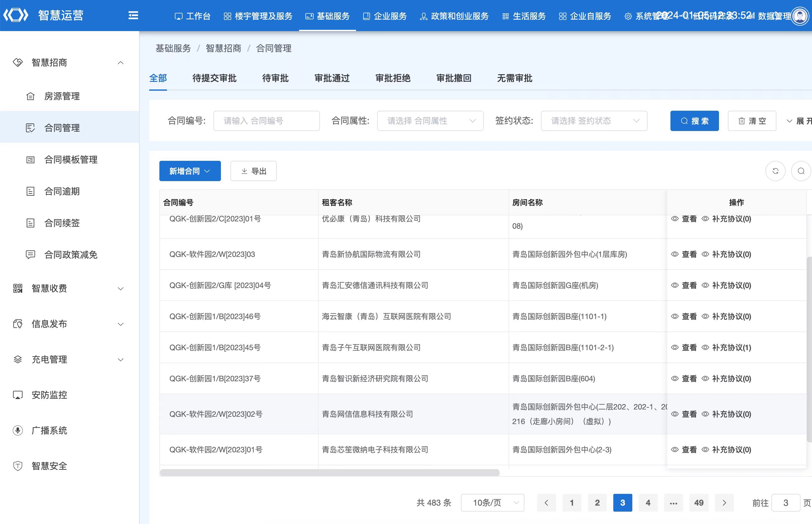Open the 10条/页 page size dropdown
The width and height of the screenshot is (812, 524).
click(x=492, y=503)
